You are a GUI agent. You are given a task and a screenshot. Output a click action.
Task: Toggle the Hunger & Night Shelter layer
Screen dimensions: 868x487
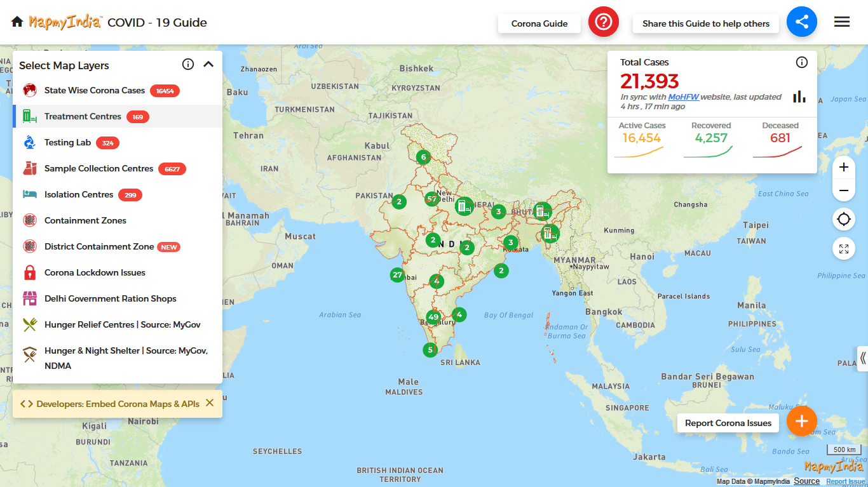(118, 358)
